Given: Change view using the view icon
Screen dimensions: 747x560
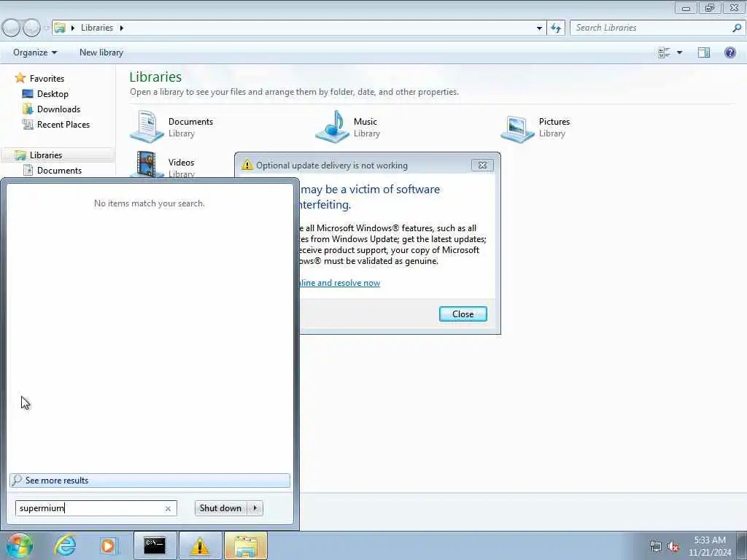Looking at the screenshot, I should 664,52.
